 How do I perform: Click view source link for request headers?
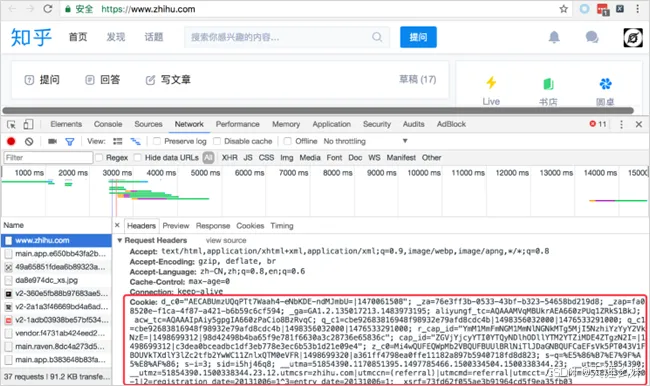coord(226,240)
